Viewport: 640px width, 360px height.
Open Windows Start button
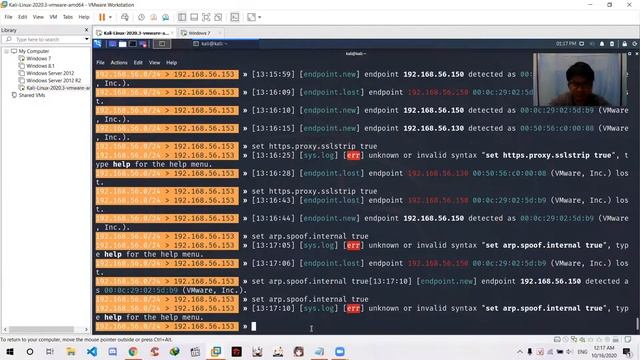pos(10,351)
